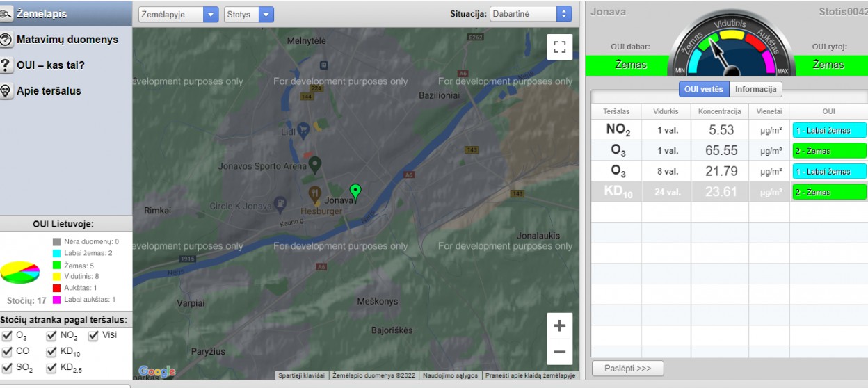Open the Žemėlapyje dropdown
This screenshot has height=388, width=868.
click(179, 15)
